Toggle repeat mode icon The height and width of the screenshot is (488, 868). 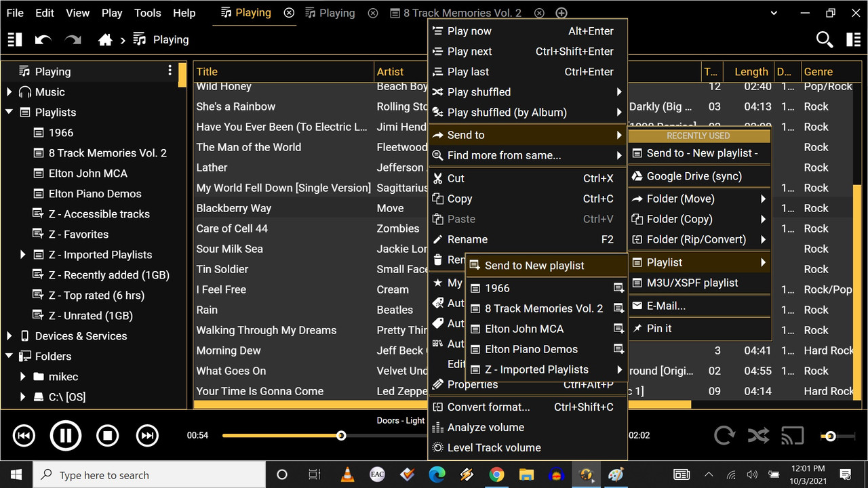tap(724, 435)
